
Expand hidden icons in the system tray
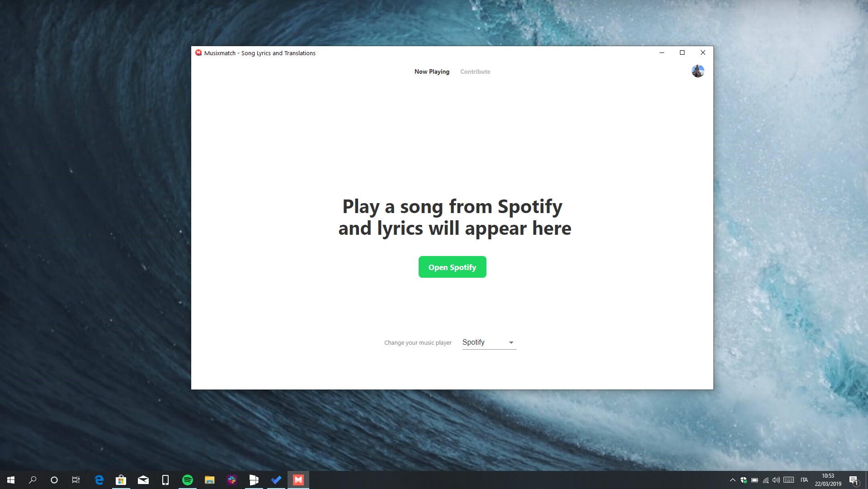[733, 480]
